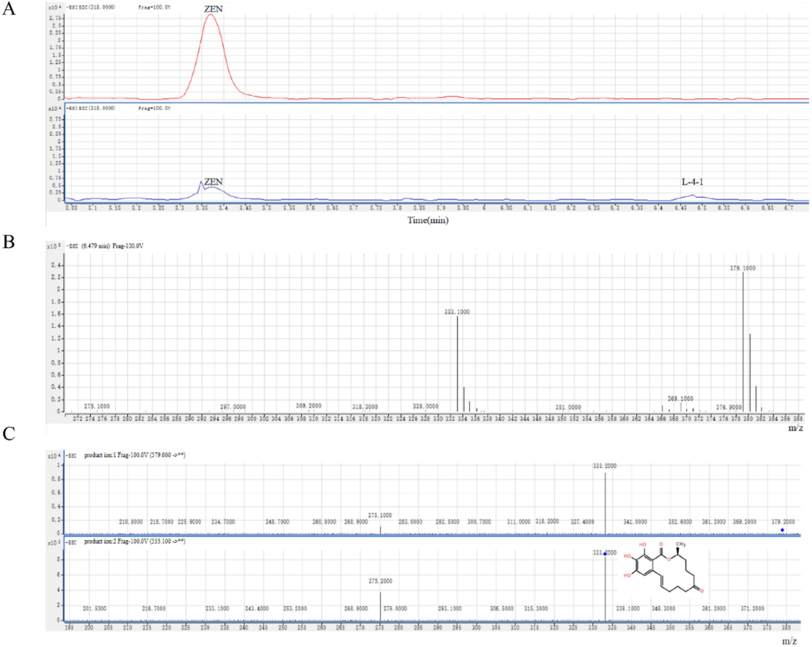Viewport: 812px width, 647px height.
Task: Click the 369.1000 peak label
Action: pos(680,399)
